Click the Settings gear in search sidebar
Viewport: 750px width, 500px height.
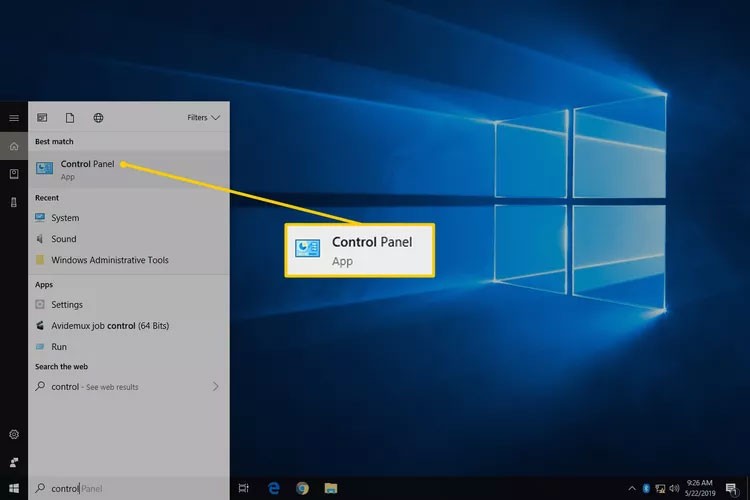(x=14, y=435)
